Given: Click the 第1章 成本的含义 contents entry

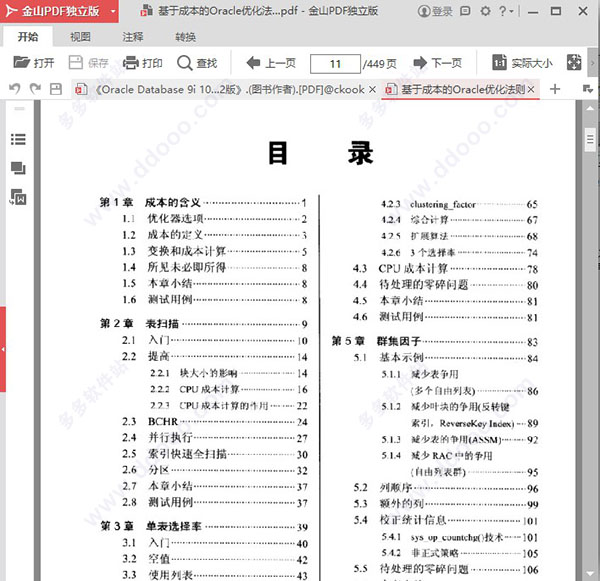Looking at the screenshot, I should [203, 202].
